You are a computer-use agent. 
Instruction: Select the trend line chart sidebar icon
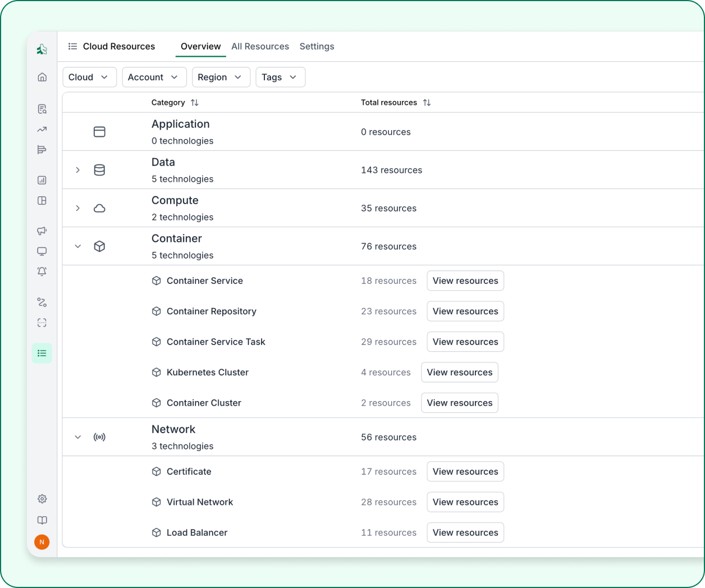tap(42, 130)
